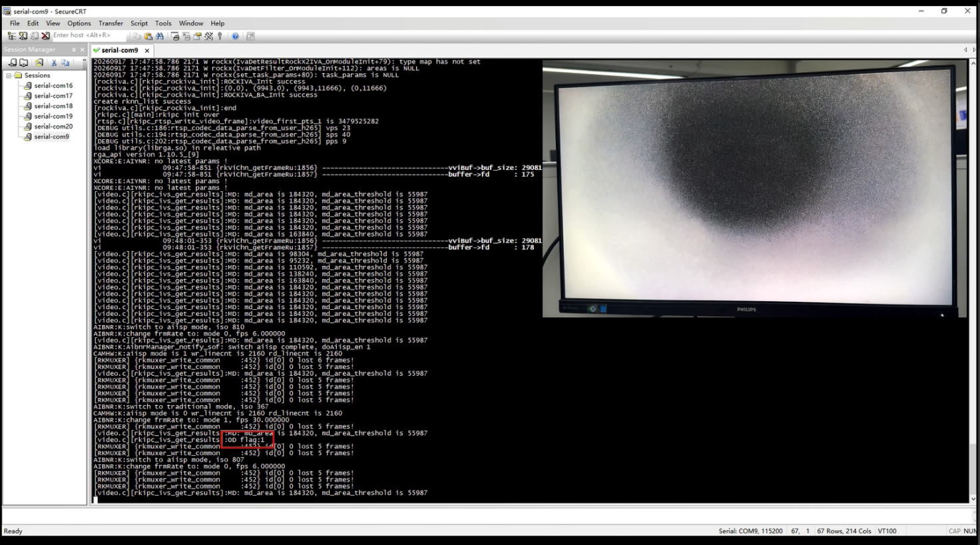
Task: Click tab scroll left arrow
Action: 965,50
